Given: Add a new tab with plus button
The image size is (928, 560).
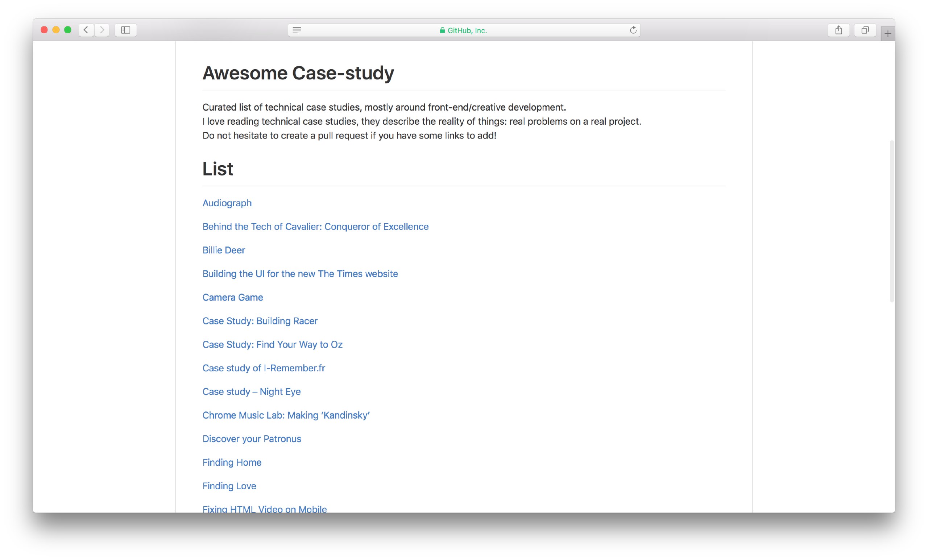Looking at the screenshot, I should [888, 34].
